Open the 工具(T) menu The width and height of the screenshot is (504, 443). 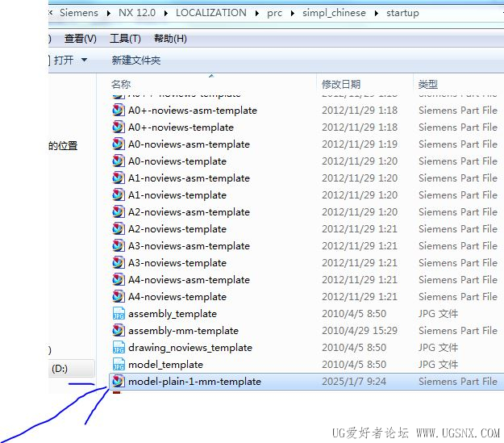[125, 39]
